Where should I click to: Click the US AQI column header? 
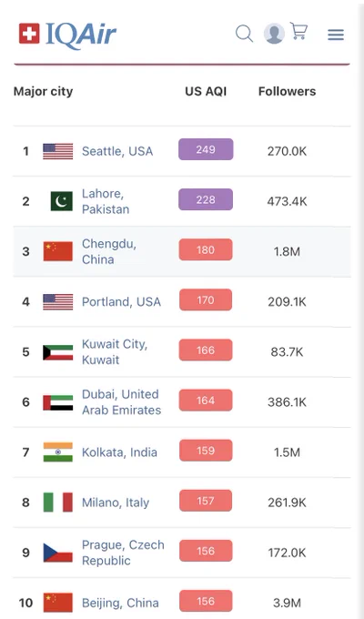click(206, 91)
